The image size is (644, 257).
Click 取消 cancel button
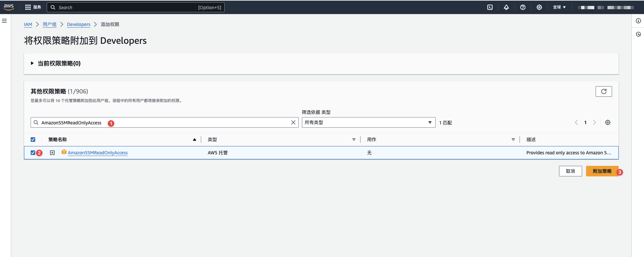[570, 171]
